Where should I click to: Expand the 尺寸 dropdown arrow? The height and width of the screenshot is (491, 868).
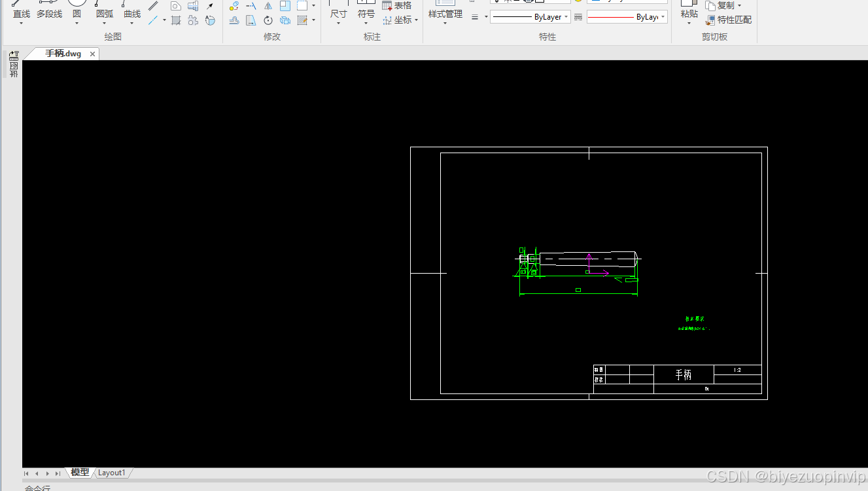point(338,24)
